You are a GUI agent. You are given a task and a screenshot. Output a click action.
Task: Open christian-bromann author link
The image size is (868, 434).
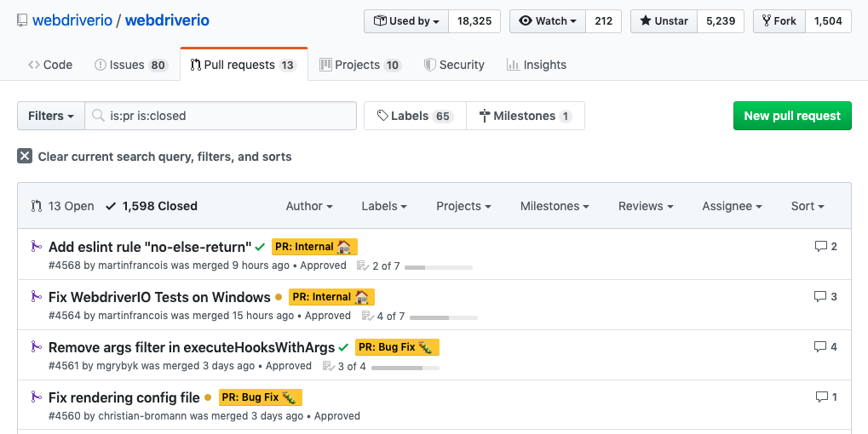tap(142, 416)
